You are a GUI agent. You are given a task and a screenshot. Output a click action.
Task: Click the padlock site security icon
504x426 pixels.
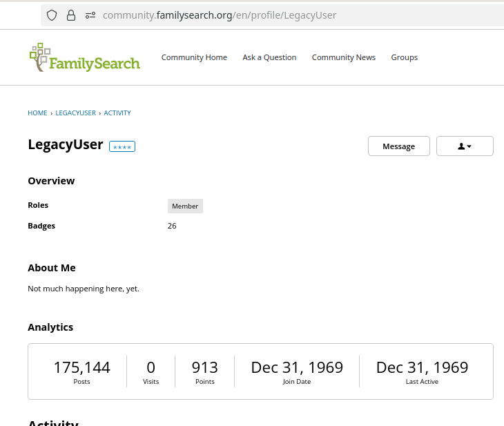click(71, 15)
